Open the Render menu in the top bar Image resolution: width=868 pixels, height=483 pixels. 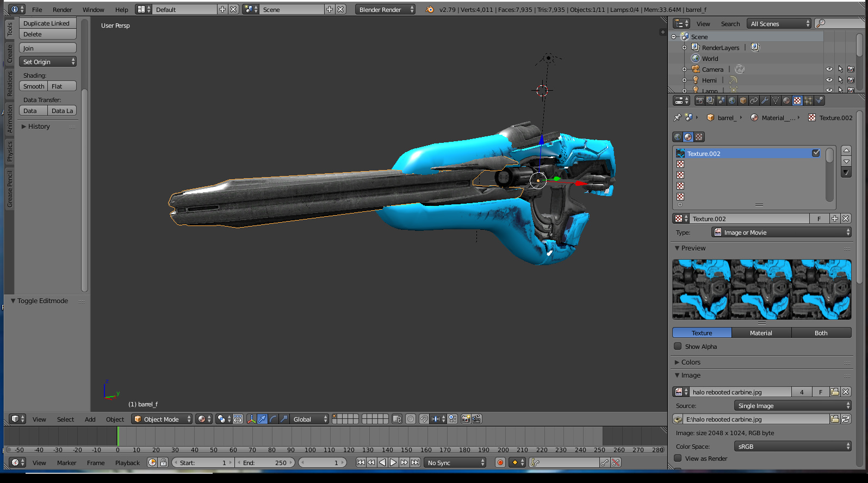pyautogui.click(x=62, y=9)
